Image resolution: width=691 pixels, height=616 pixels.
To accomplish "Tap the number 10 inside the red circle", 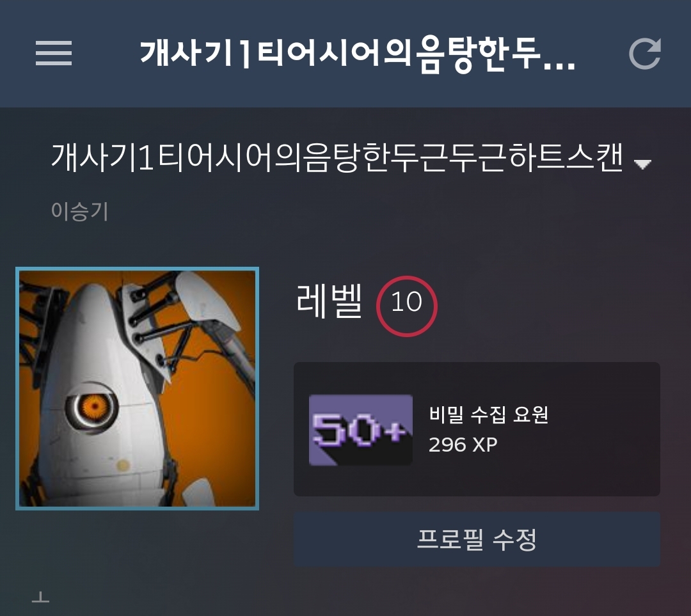I will pyautogui.click(x=406, y=303).
